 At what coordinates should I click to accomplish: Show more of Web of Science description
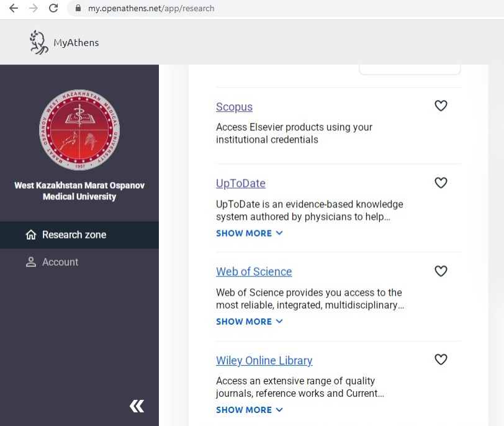point(249,322)
